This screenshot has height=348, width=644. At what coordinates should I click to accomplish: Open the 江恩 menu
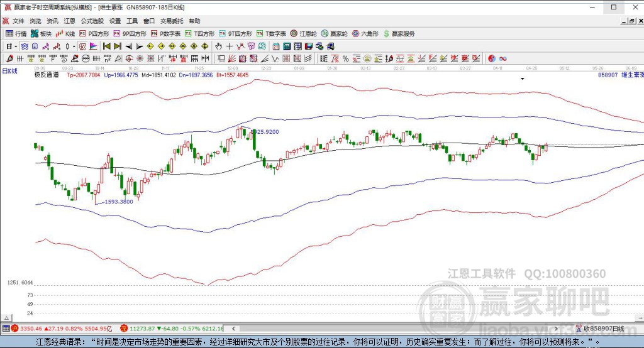[69, 21]
